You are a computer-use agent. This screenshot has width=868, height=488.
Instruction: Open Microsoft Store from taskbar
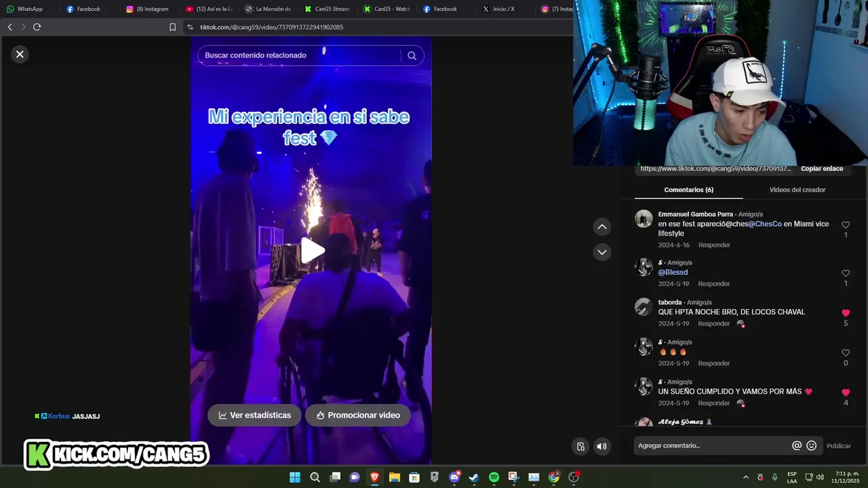pyautogui.click(x=414, y=477)
